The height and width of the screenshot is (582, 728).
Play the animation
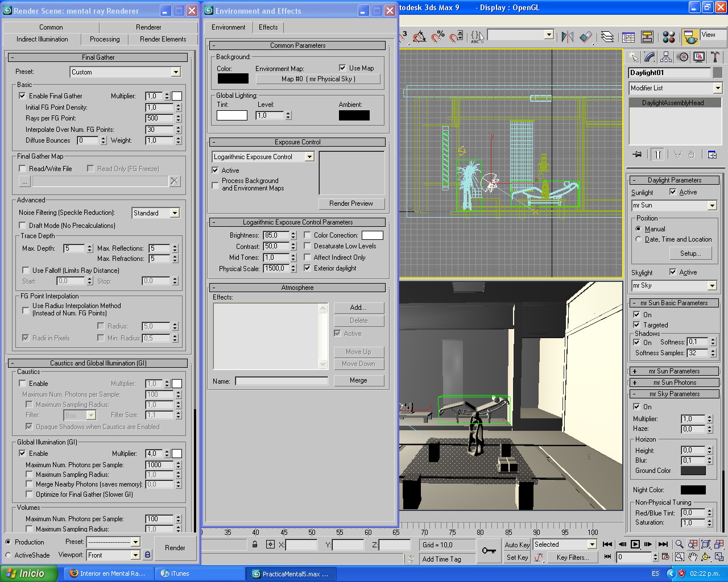[x=635, y=544]
